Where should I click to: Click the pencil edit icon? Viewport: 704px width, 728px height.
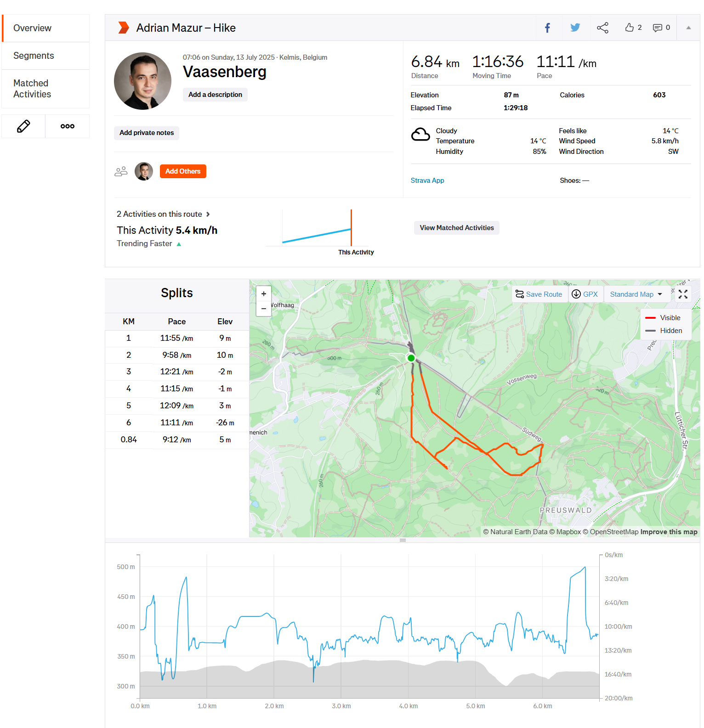(x=23, y=126)
